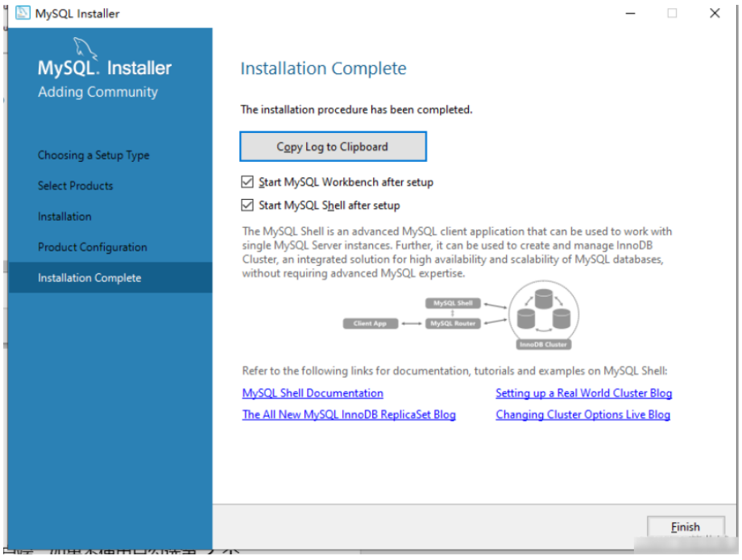Click the Copy Log to Clipboard button
Screen dimensions: 742x560
point(333,147)
